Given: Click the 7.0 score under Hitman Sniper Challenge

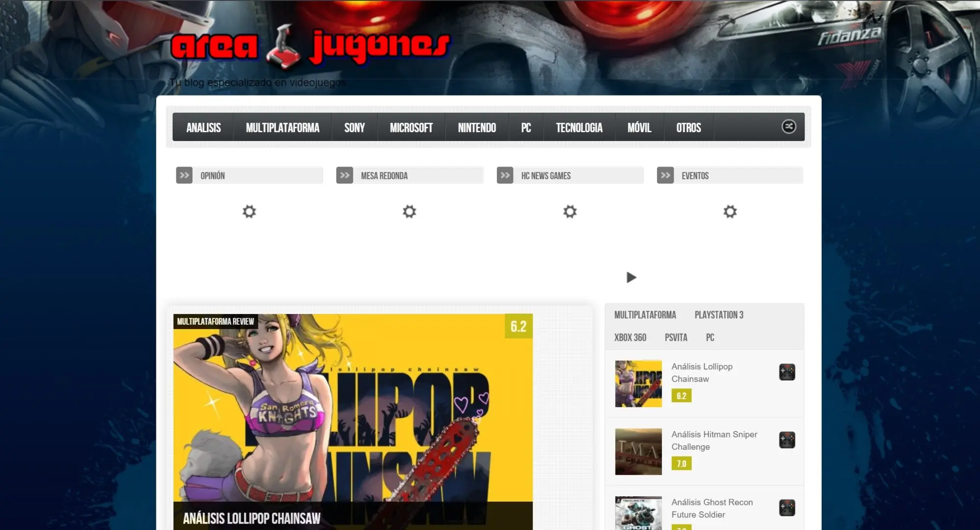Looking at the screenshot, I should point(681,463).
